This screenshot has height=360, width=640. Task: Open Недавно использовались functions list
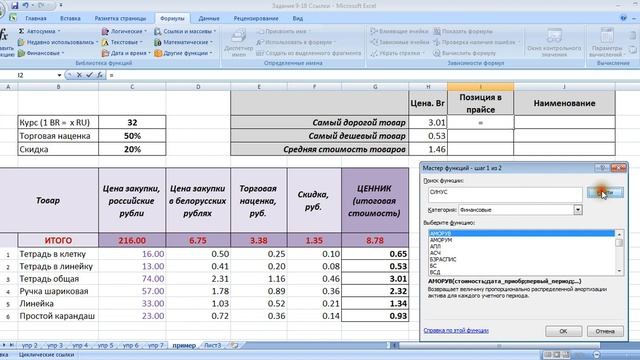click(x=57, y=42)
